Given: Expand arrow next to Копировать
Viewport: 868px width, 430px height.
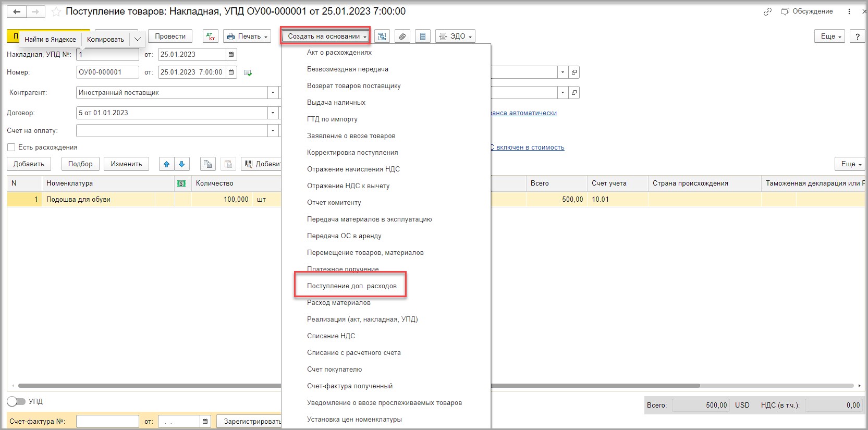Looking at the screenshot, I should (x=138, y=39).
